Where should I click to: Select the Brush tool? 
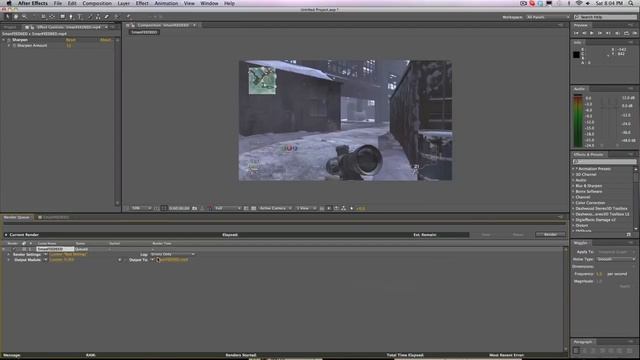click(x=90, y=17)
